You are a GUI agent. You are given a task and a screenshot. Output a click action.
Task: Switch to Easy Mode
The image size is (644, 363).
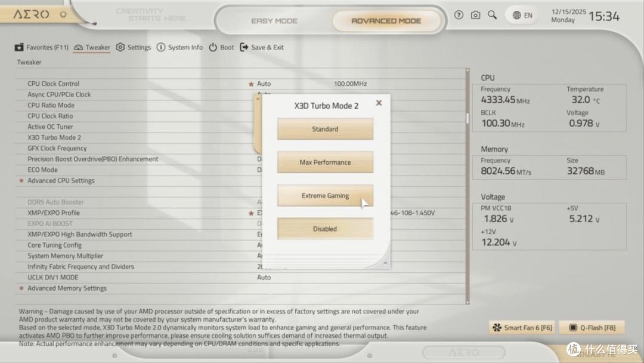coord(274,20)
